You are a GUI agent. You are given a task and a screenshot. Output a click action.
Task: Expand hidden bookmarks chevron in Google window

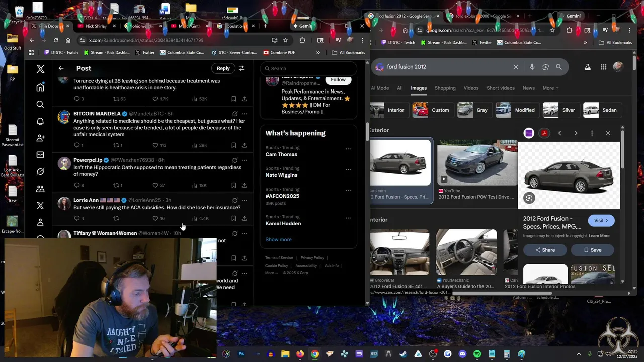pyautogui.click(x=585, y=43)
